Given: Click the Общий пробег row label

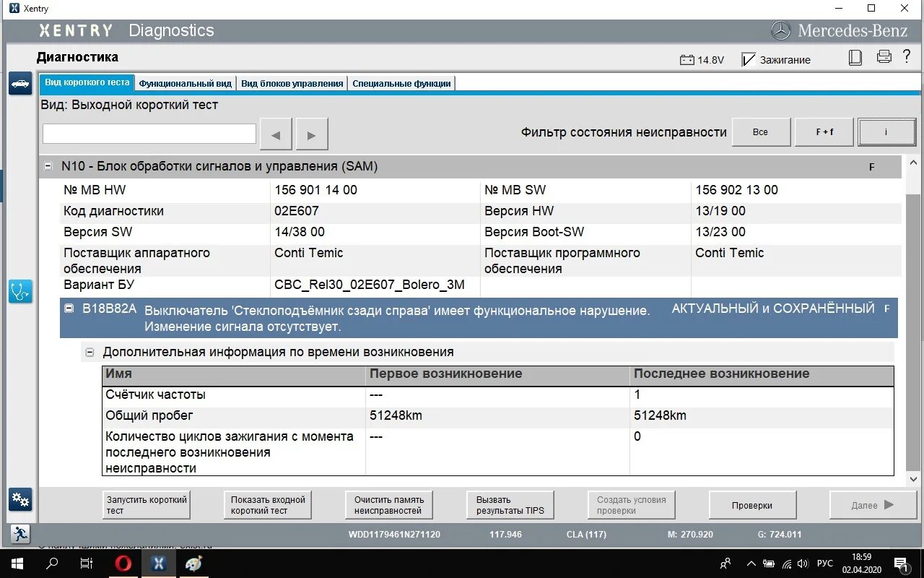Looking at the screenshot, I should (149, 415).
